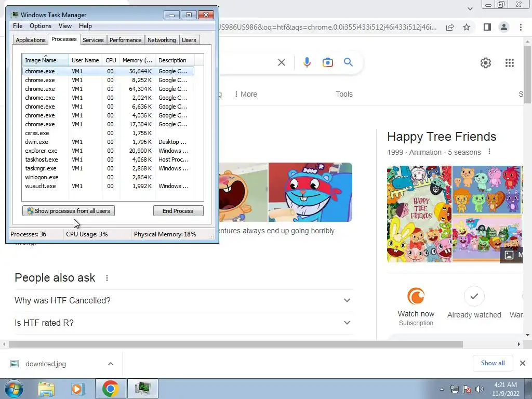Open People also ask options menu
Screen dimensions: 532x399
pyautogui.click(x=107, y=278)
